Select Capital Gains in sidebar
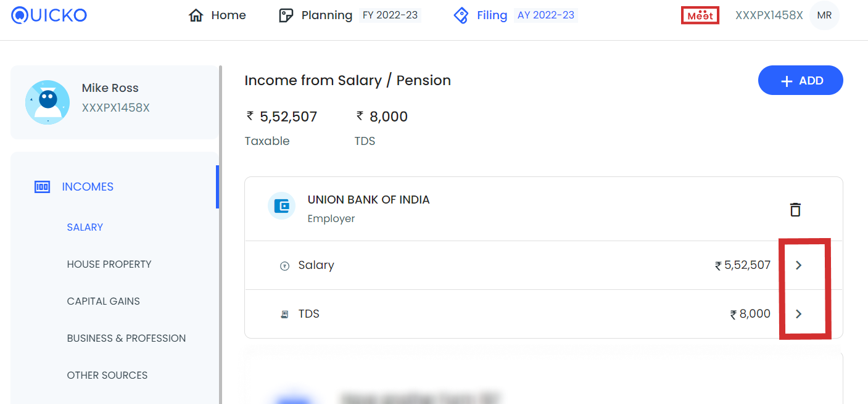The width and height of the screenshot is (868, 404). click(104, 301)
